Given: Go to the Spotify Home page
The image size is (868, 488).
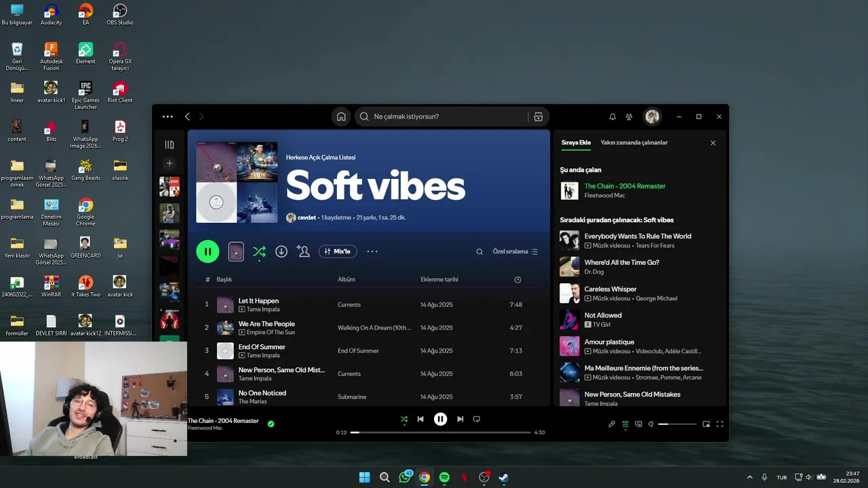Looking at the screenshot, I should pos(341,117).
